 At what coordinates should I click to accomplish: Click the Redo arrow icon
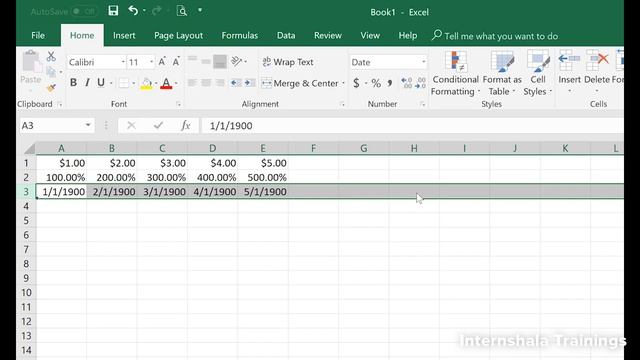point(156,11)
